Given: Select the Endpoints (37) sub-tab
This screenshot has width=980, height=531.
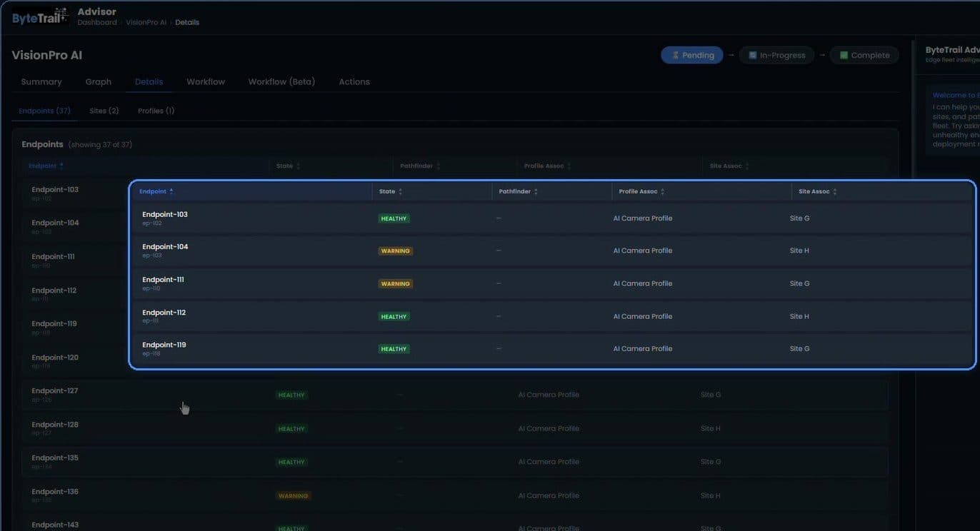Looking at the screenshot, I should point(44,111).
